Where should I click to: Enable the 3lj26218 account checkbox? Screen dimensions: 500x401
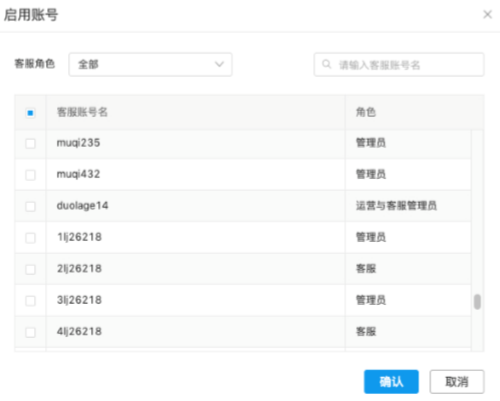click(x=30, y=301)
